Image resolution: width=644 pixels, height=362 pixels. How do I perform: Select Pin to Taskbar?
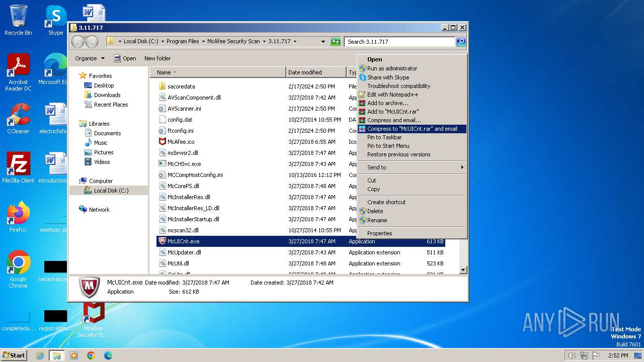click(x=412, y=137)
